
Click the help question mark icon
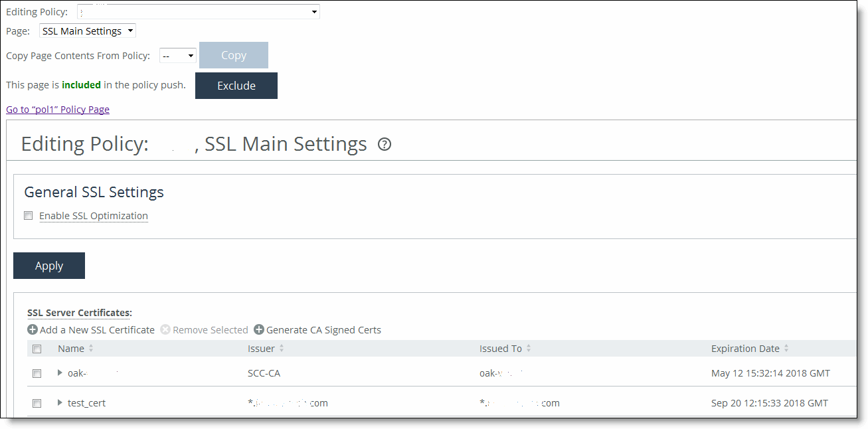[384, 144]
